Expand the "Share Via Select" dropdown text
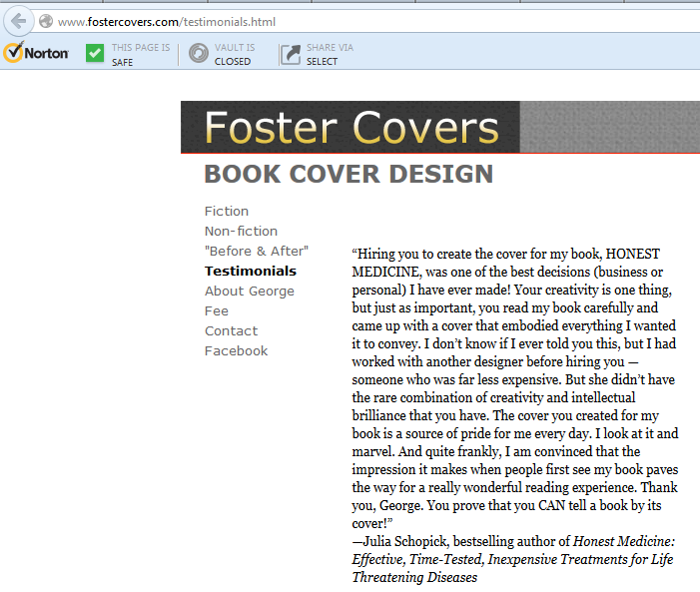Screen dimensions: 700x592 tap(330, 54)
